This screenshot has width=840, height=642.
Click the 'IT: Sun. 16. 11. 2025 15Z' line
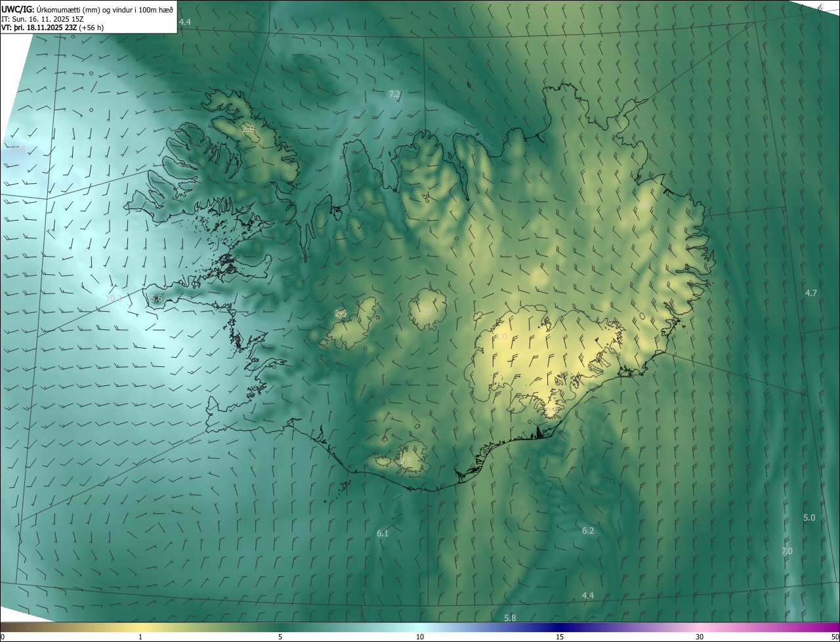44,19
